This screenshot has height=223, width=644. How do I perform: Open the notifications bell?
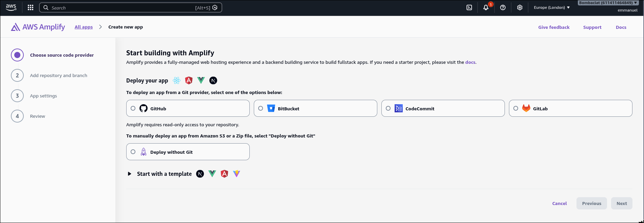click(486, 7)
